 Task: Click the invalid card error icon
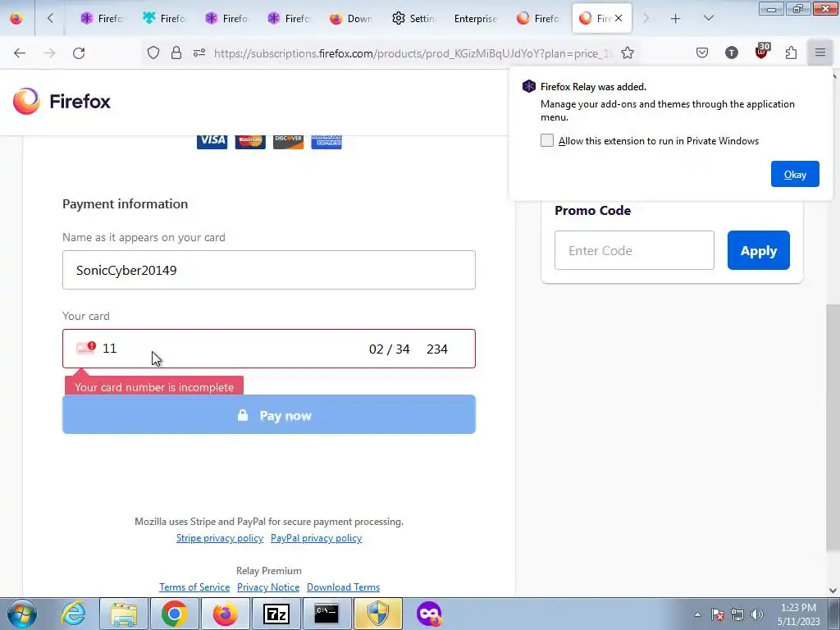tap(85, 348)
